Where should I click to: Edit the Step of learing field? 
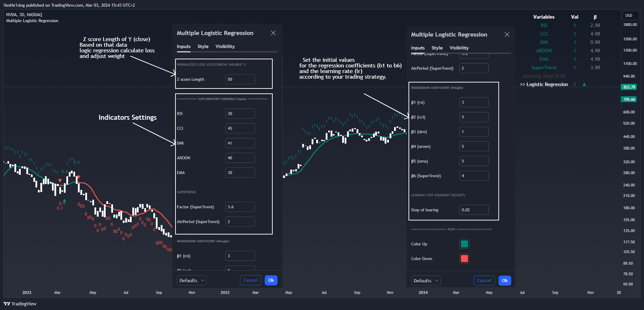click(474, 210)
